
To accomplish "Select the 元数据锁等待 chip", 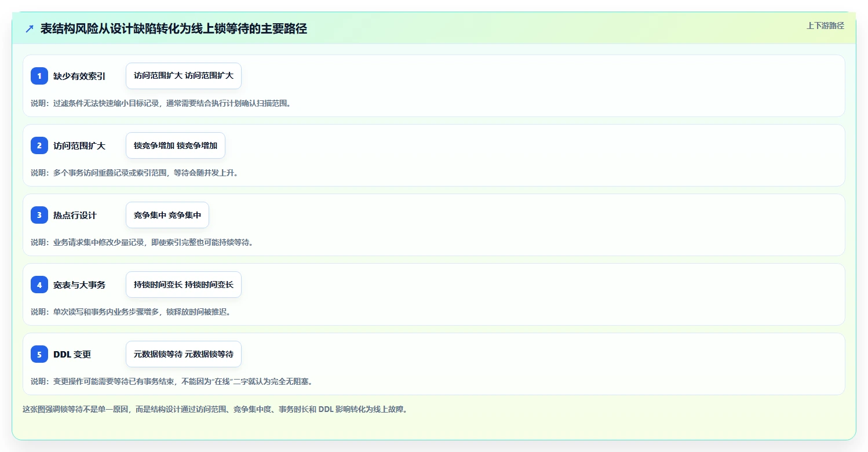I will click(x=184, y=354).
